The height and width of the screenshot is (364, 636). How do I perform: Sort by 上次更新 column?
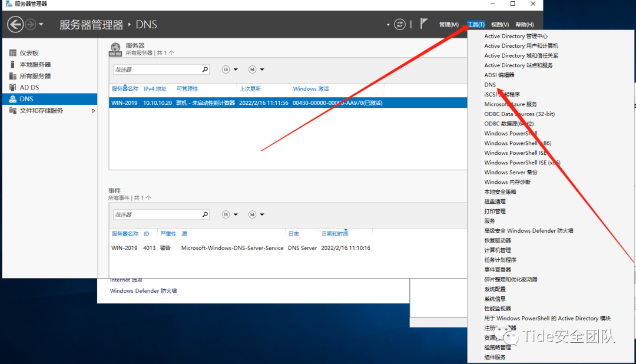pyautogui.click(x=250, y=89)
